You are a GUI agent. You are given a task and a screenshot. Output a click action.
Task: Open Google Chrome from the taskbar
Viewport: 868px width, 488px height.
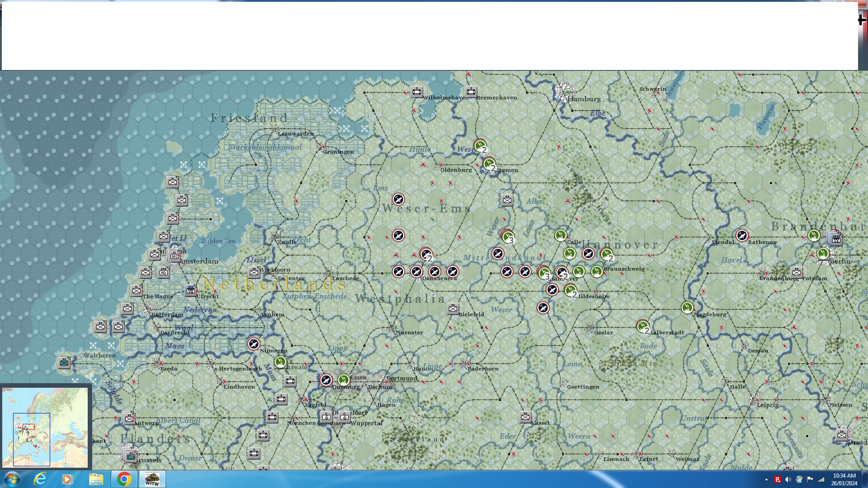click(x=124, y=479)
